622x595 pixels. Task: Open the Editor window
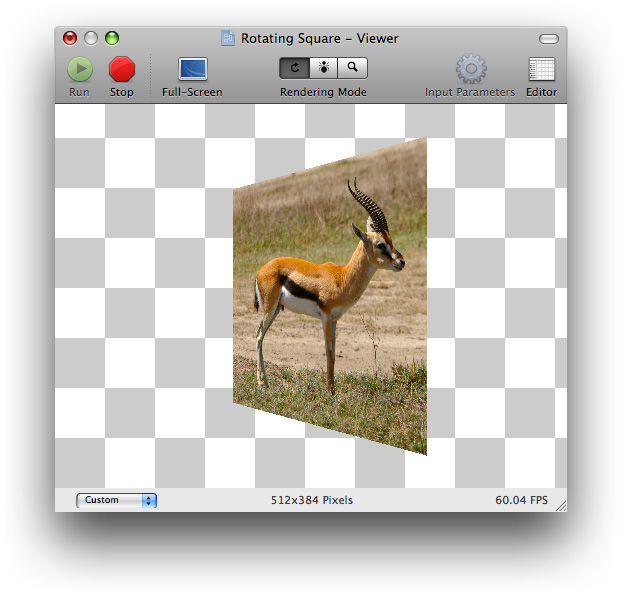[541, 69]
